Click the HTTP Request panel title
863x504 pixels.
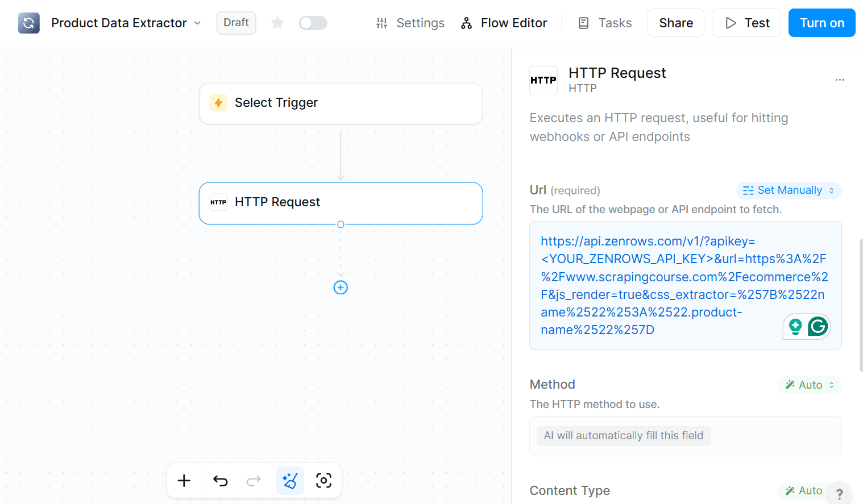617,73
